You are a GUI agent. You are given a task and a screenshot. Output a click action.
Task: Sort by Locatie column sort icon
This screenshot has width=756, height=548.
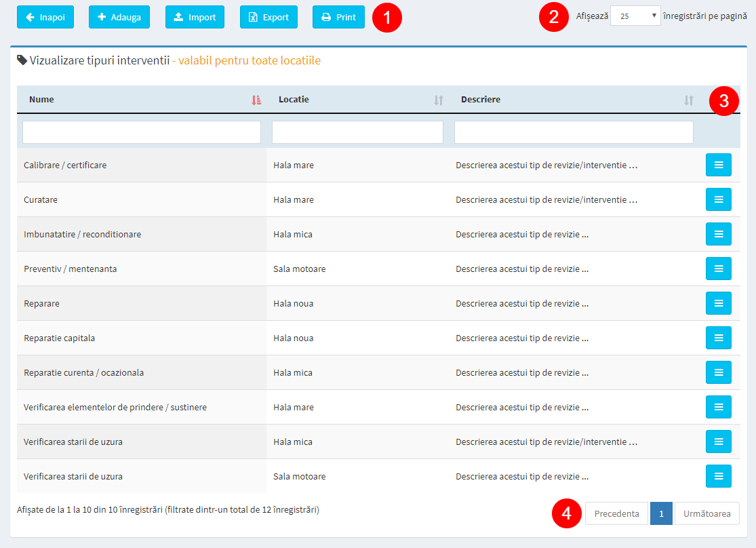pyautogui.click(x=438, y=100)
